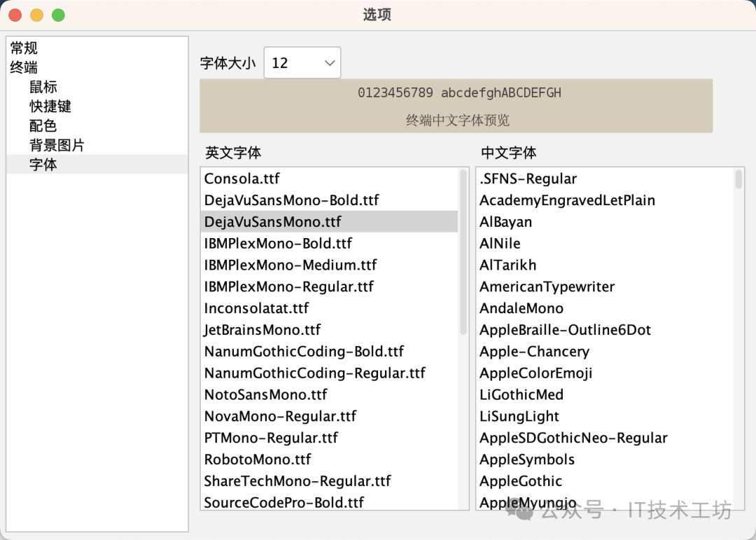Open the 背景图片 settings page

(56, 145)
